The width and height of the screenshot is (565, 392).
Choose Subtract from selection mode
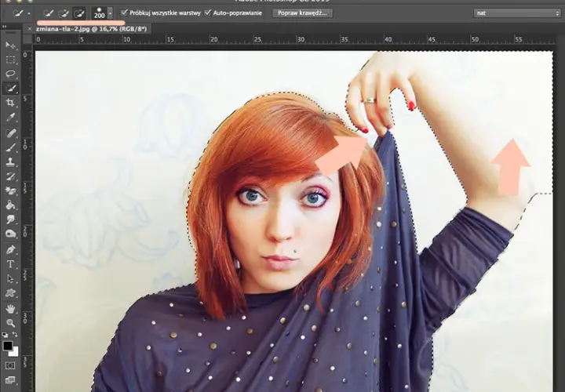78,13
